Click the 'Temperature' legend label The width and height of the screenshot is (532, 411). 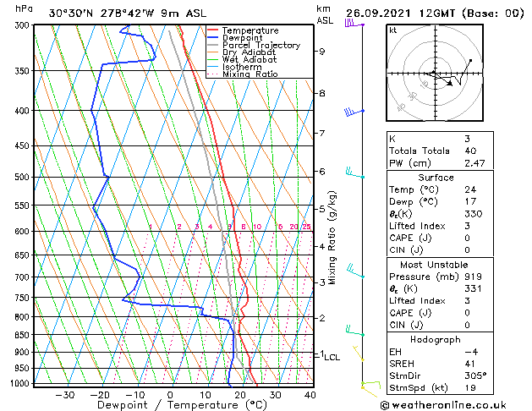tap(250, 30)
